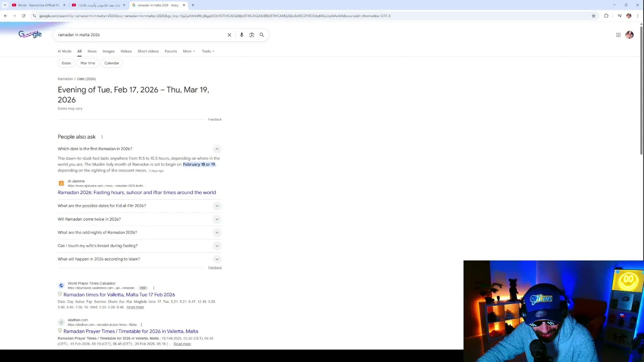Open the Chrome profile avatar
644x362 pixels.
tap(628, 16)
